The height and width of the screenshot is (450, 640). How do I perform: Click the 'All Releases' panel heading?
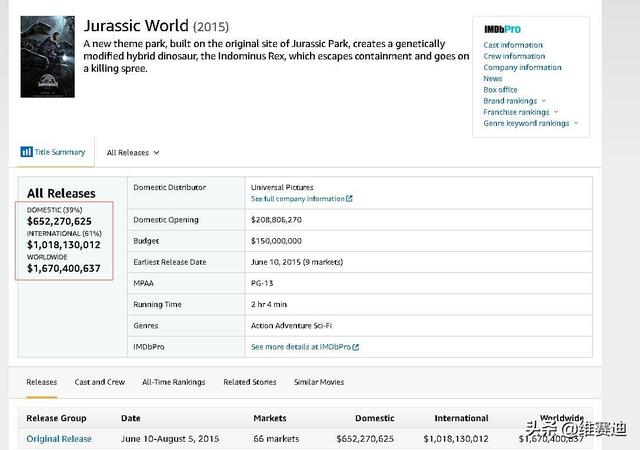[61, 193]
